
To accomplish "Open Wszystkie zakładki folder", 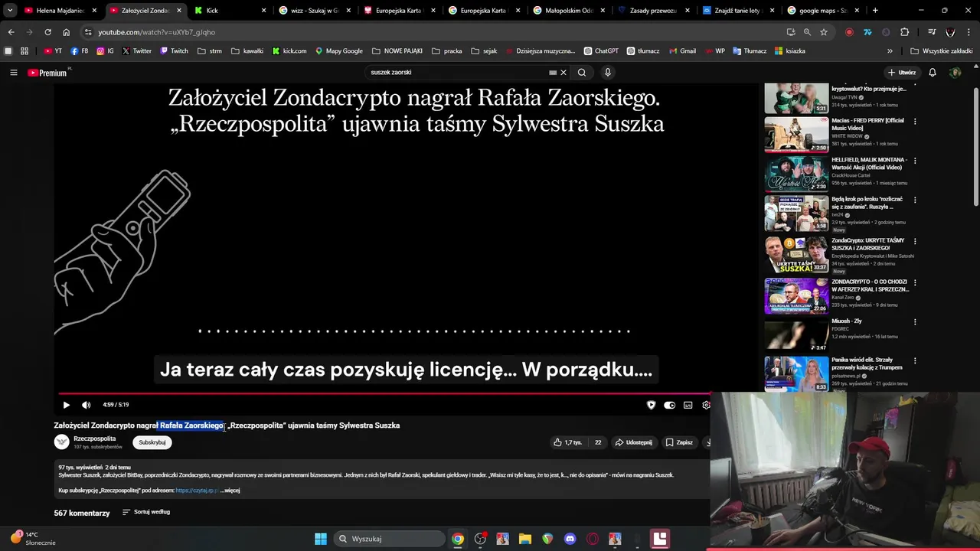I will [x=942, y=51].
